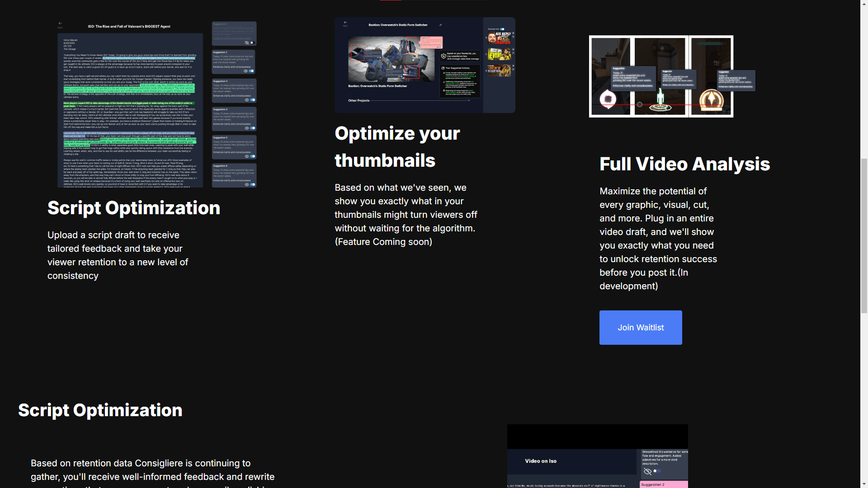
Task: Click pencil edit icon beside Bastion title
Action: [x=440, y=25]
